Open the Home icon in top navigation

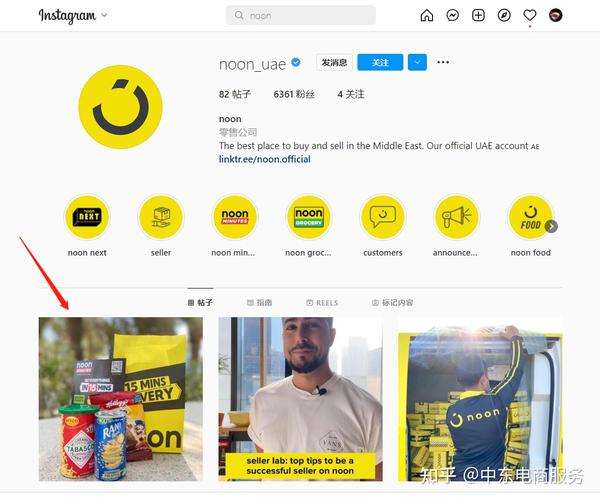427,15
